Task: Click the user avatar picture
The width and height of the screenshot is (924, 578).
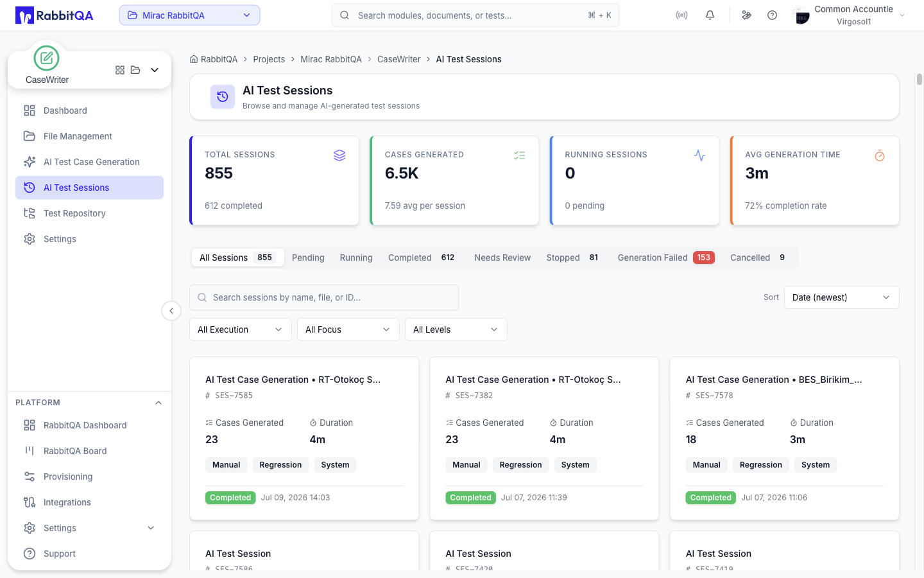Action: (801, 15)
